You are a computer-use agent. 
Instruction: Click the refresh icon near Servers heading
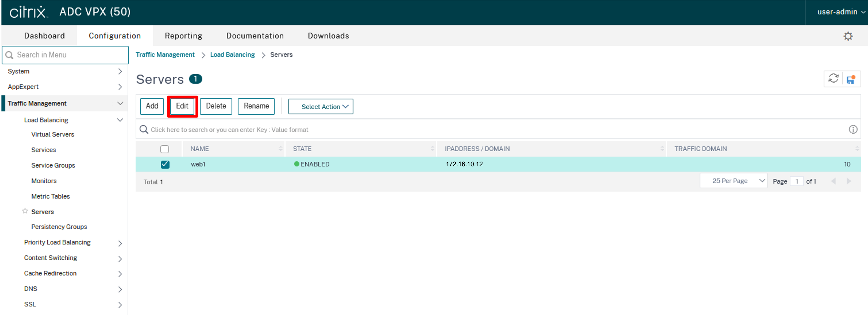tap(833, 79)
